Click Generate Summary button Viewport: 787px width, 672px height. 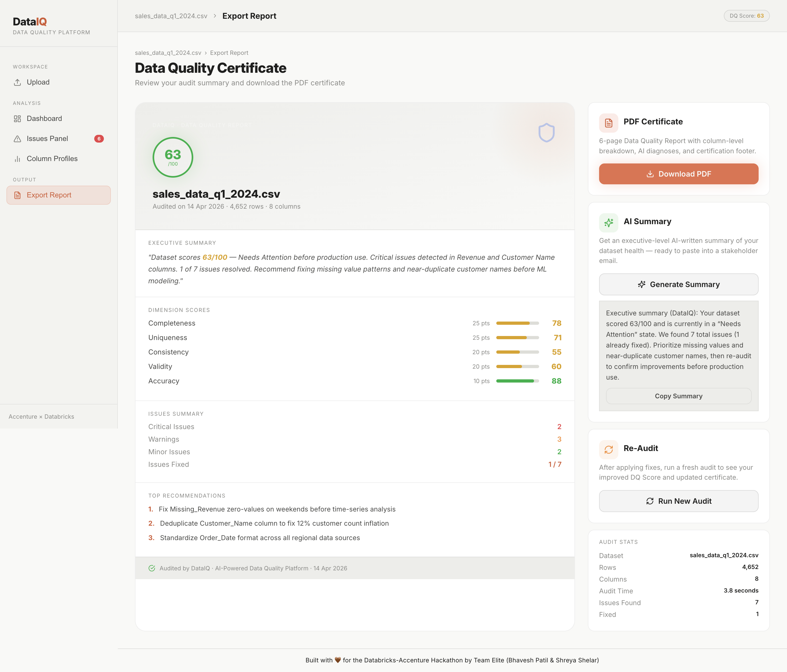pos(678,284)
